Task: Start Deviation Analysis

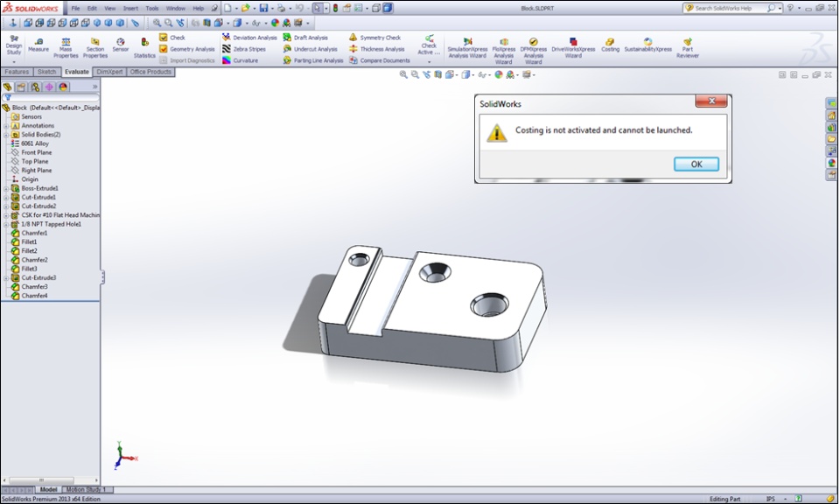Action: click(249, 38)
